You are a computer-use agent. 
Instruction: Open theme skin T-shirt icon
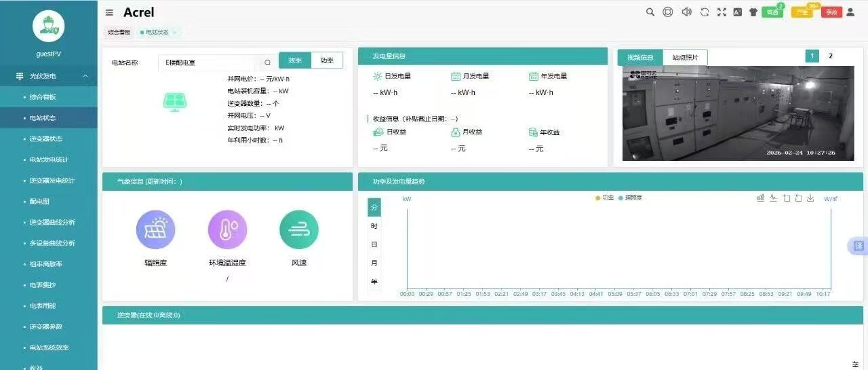click(x=753, y=12)
